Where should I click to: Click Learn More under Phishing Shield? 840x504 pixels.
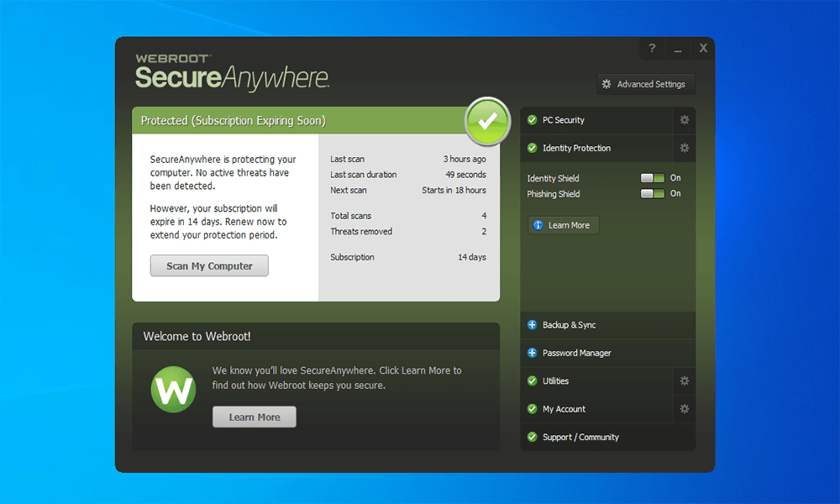point(564,225)
